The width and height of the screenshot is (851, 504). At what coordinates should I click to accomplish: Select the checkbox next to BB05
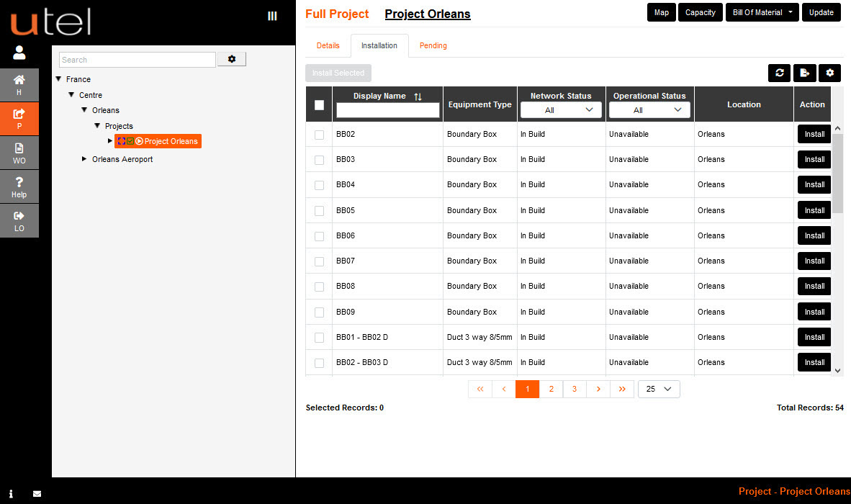(319, 210)
